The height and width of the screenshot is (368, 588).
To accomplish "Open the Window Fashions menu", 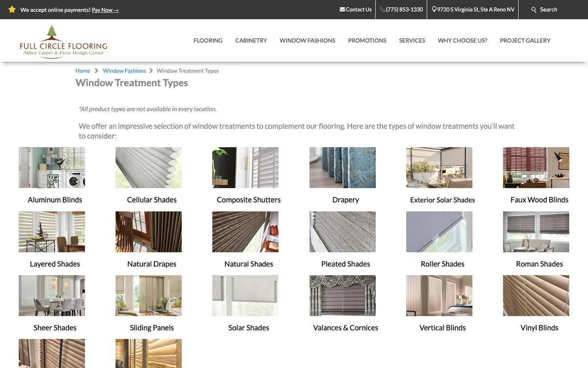I will click(x=307, y=41).
